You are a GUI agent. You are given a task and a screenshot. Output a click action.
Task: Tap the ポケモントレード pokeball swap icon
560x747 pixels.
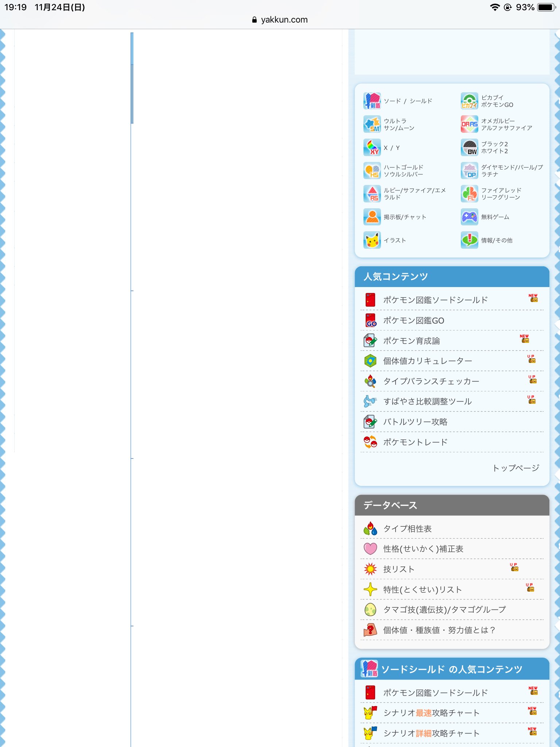coord(370,442)
